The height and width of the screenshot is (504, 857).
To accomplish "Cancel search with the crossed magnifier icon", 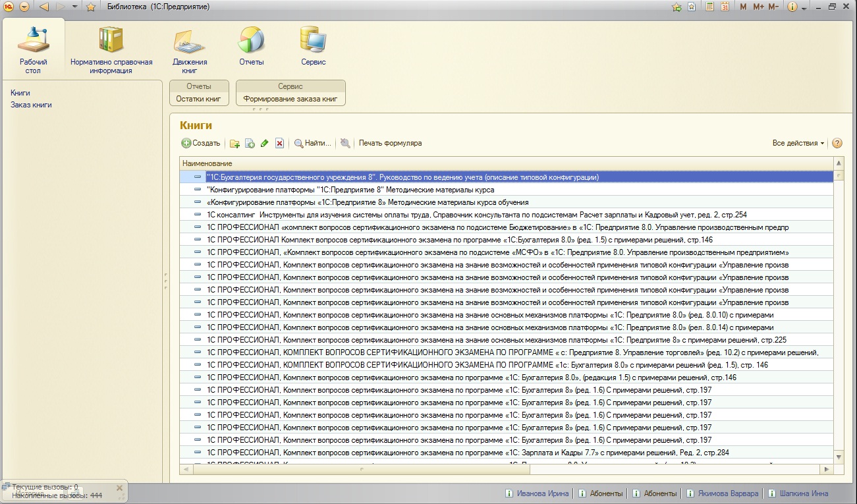I will [x=345, y=143].
